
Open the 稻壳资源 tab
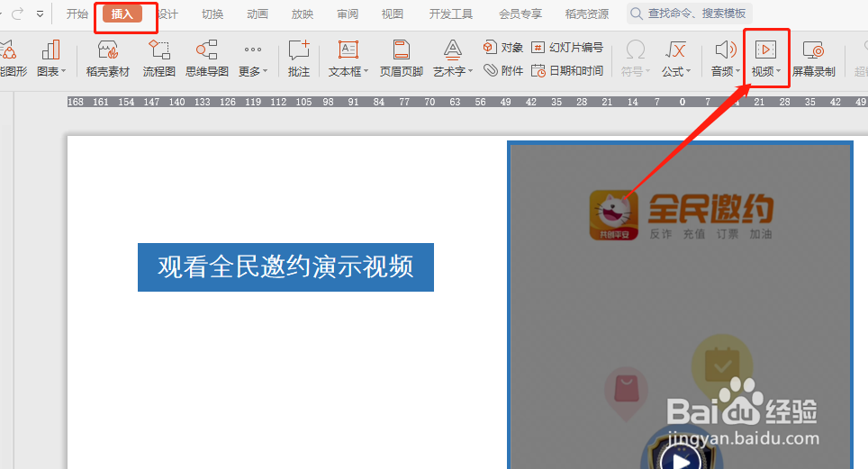[587, 14]
